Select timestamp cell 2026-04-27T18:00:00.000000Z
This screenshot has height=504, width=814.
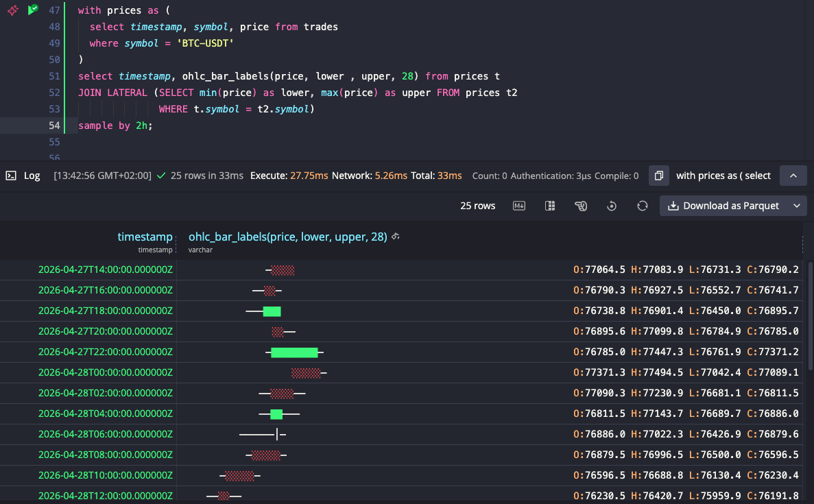click(x=106, y=311)
